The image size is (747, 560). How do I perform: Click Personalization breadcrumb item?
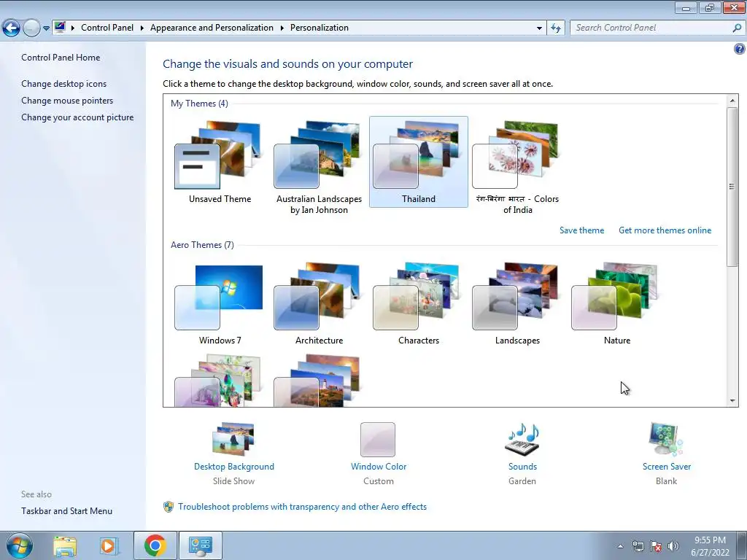[x=320, y=28]
